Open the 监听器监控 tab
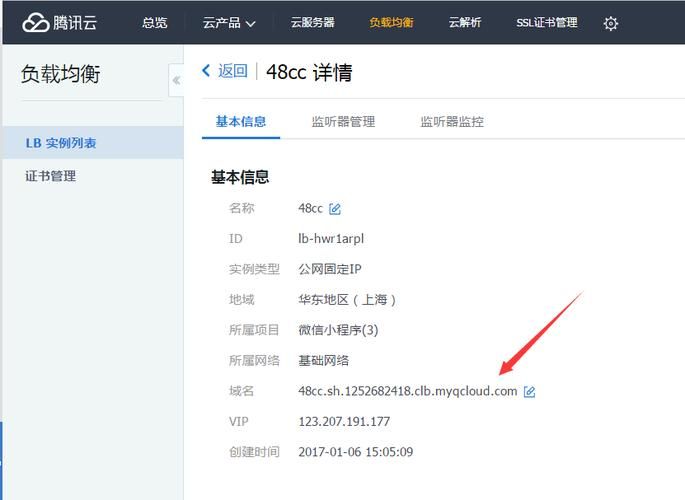 tap(451, 122)
